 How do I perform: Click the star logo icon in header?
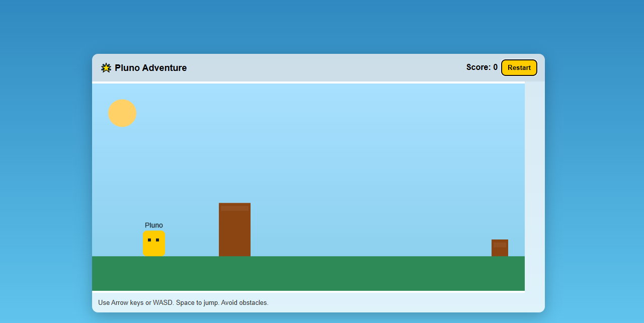tap(106, 68)
